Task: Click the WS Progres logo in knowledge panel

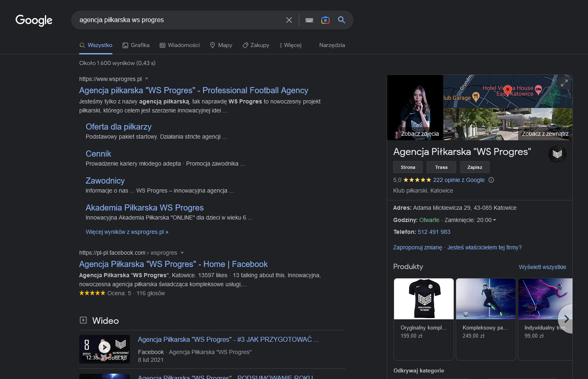Action: (x=557, y=154)
